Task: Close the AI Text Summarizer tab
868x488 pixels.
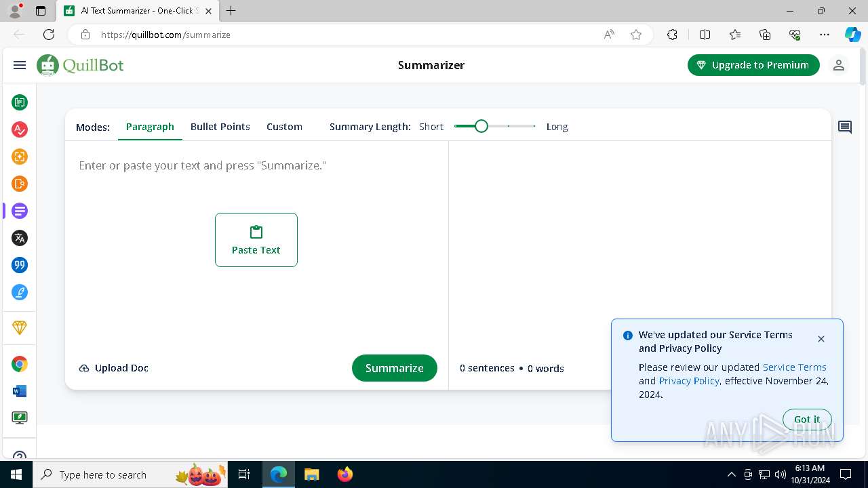Action: (208, 11)
